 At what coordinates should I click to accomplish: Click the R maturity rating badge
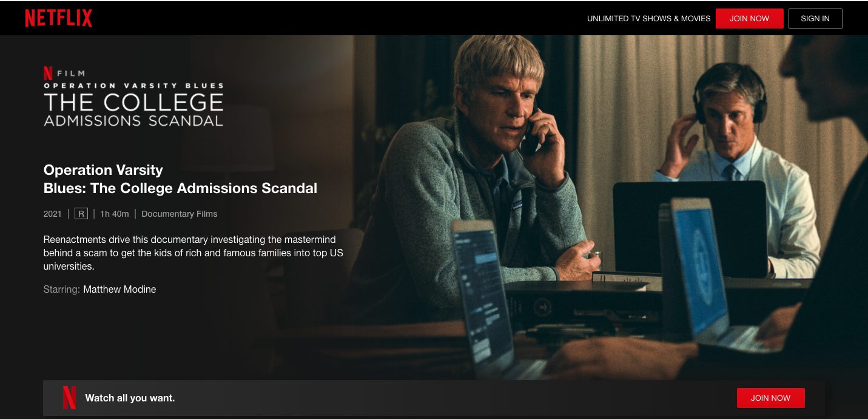click(x=81, y=214)
